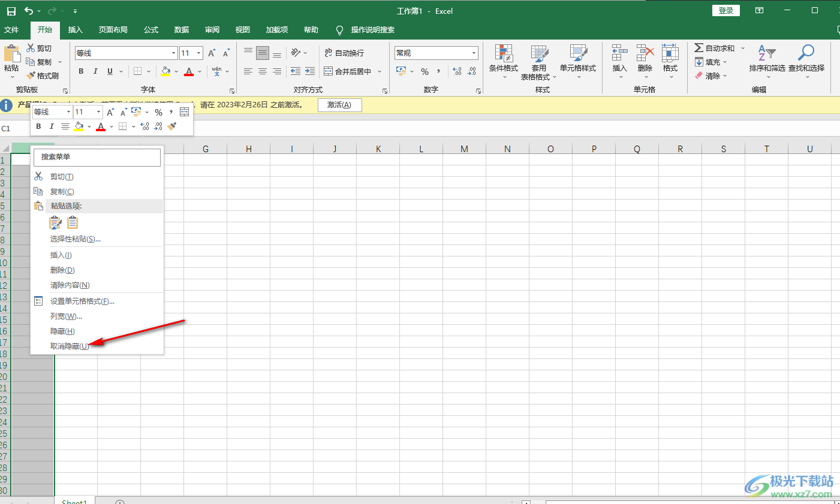Toggle middle vertical align button

263,53
